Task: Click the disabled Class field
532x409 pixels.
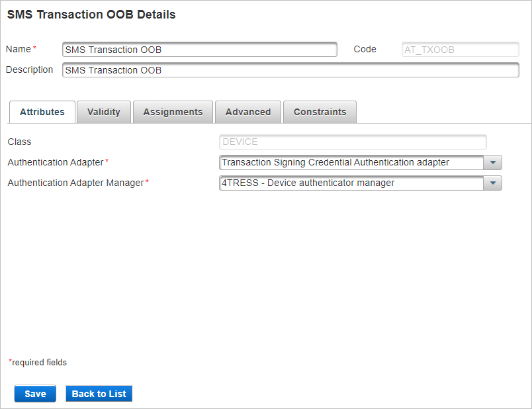Action: pos(353,142)
